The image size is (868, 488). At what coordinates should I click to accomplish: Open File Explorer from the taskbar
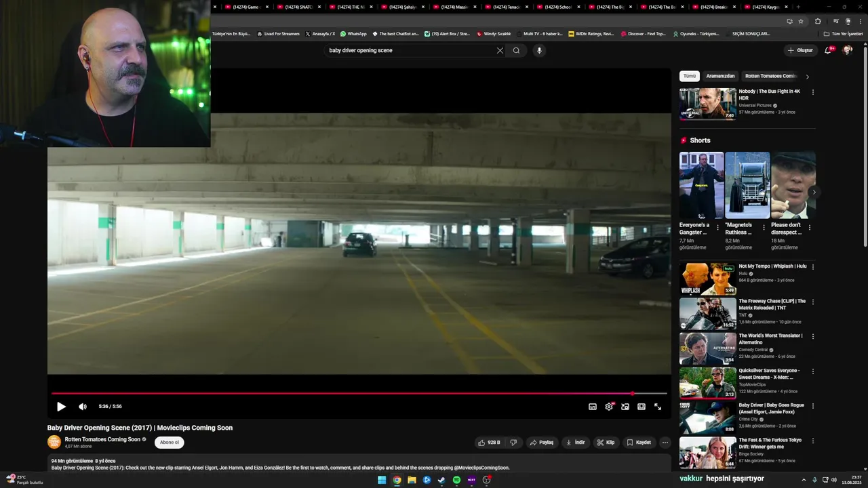click(412, 480)
